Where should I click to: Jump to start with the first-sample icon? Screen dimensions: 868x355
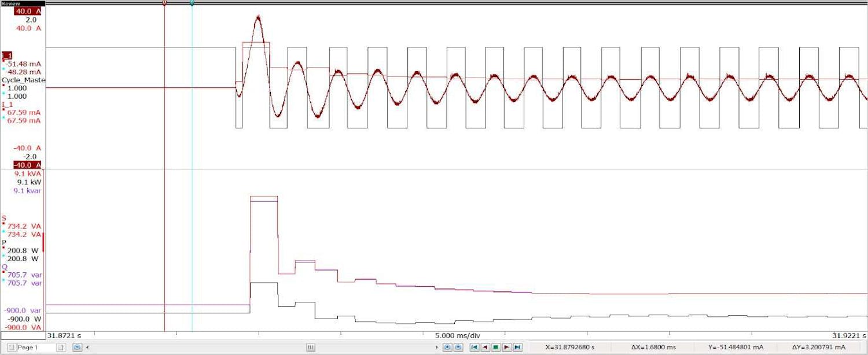pos(475,347)
